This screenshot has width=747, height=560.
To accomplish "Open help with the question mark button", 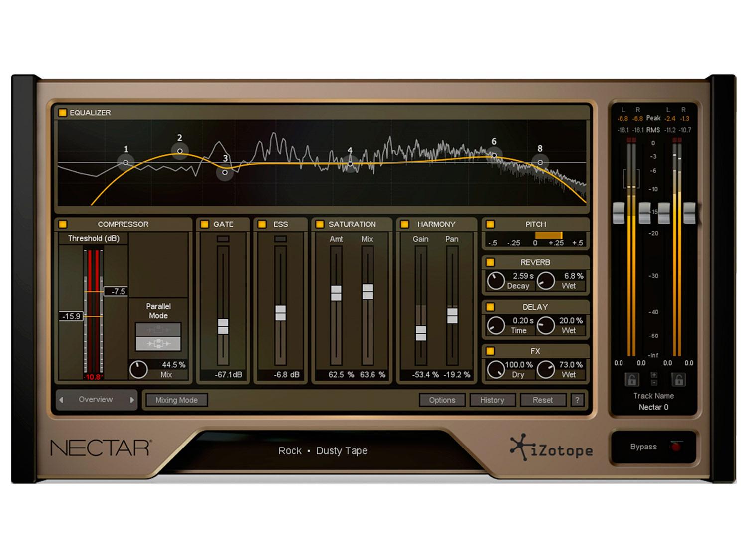I will (x=577, y=400).
